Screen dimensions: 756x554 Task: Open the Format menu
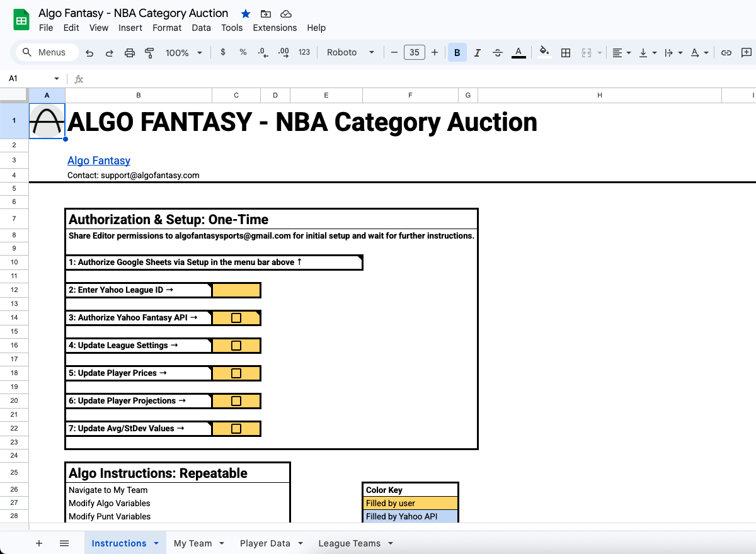coord(167,28)
